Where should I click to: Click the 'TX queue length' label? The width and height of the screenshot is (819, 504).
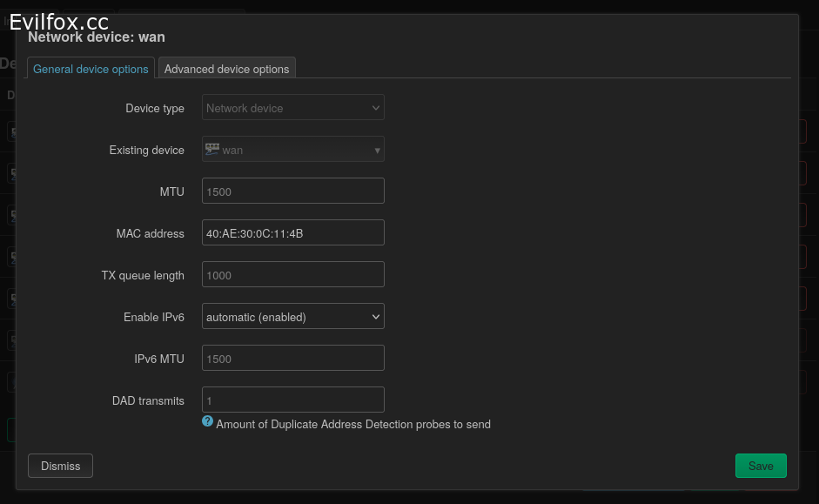(143, 275)
